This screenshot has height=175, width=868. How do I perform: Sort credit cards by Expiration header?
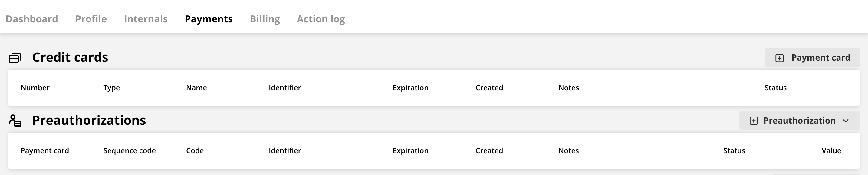[x=410, y=88]
